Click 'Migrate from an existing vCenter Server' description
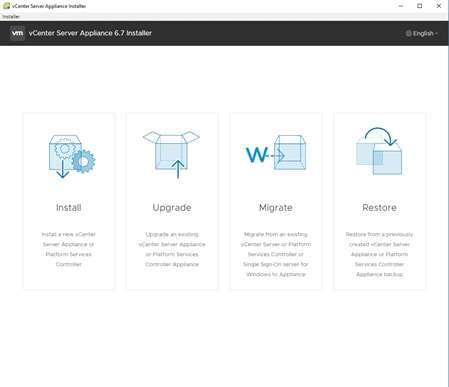This screenshot has width=449, height=387. [276, 254]
